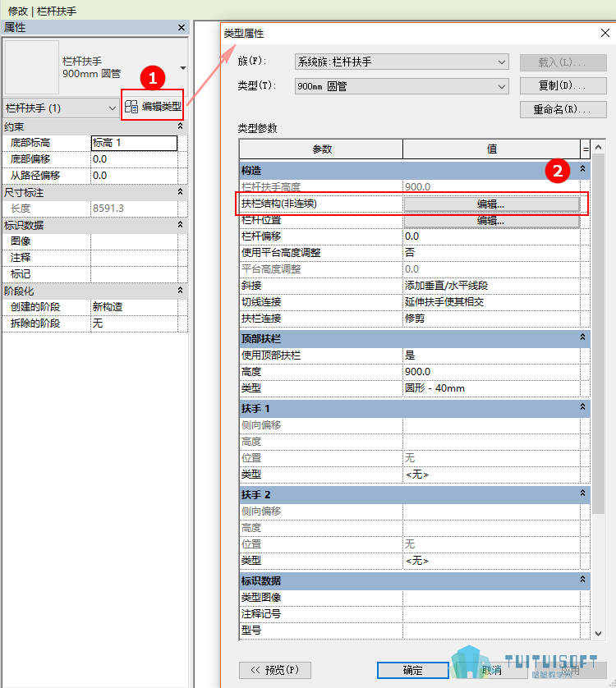
Task: Click the 从路径偏移 value field
Action: (135, 176)
